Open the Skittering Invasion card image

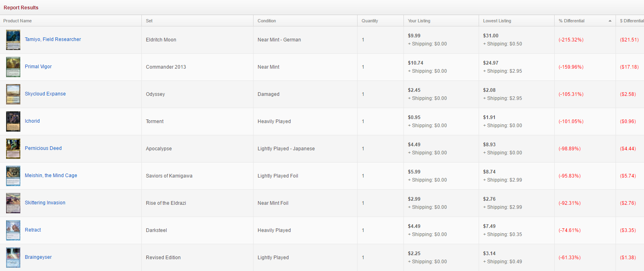(x=13, y=203)
